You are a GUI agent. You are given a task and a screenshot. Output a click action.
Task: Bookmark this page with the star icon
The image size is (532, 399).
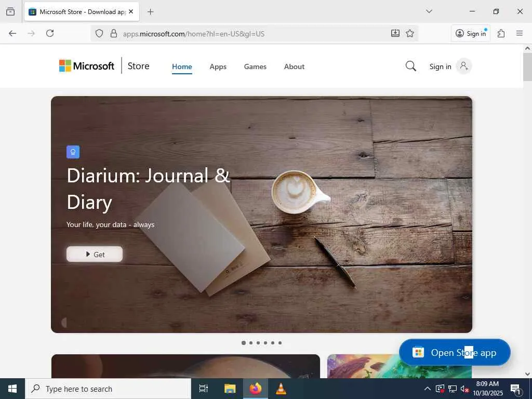[410, 33]
